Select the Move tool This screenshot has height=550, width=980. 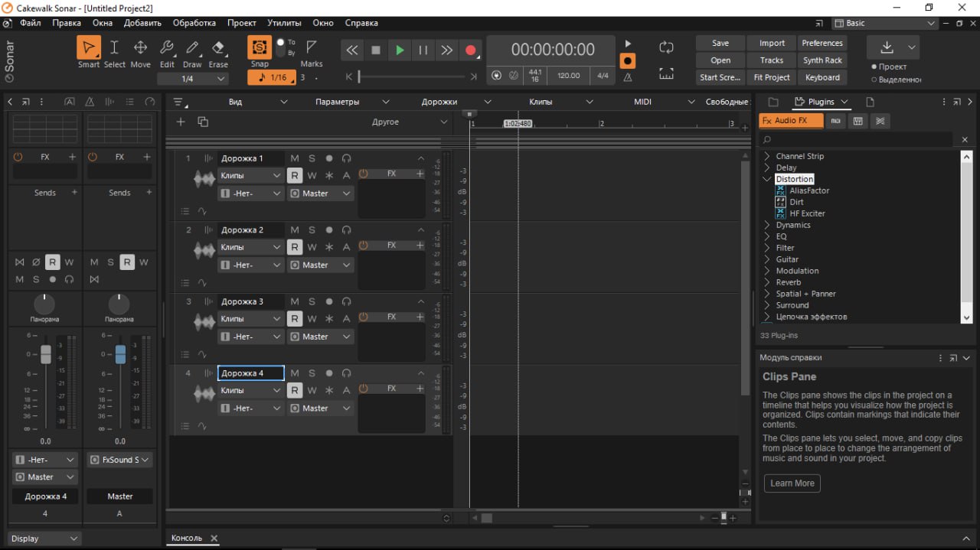[140, 48]
